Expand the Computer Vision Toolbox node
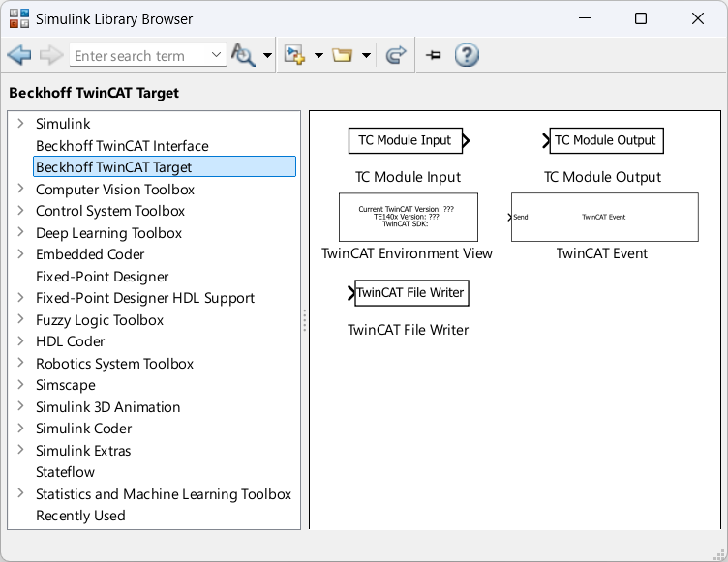This screenshot has width=728, height=562. [x=20, y=189]
